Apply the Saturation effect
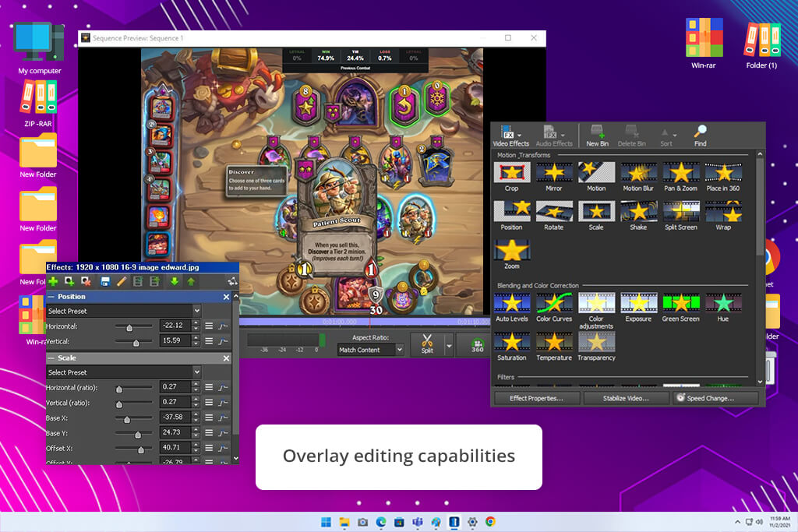This screenshot has height=532, width=798. pos(511,347)
